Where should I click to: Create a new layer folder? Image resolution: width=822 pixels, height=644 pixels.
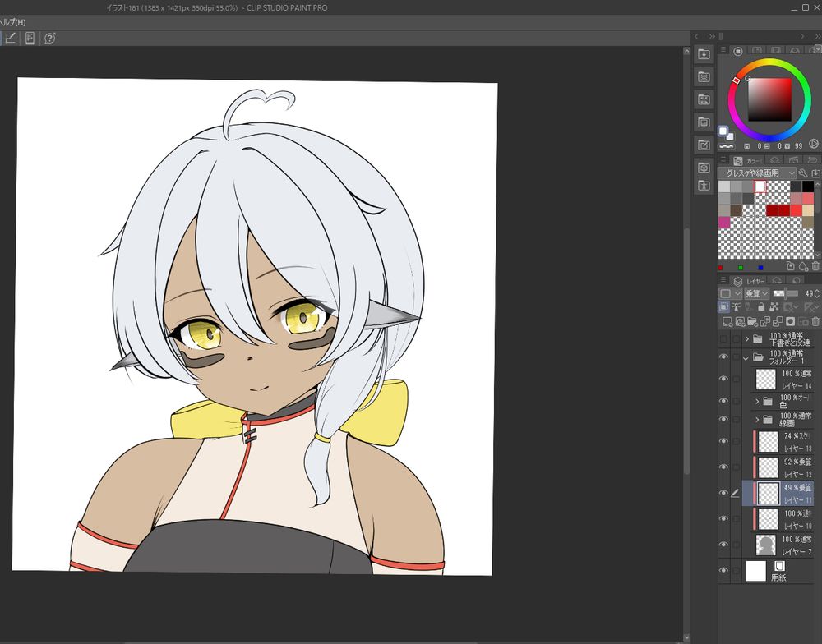point(752,321)
